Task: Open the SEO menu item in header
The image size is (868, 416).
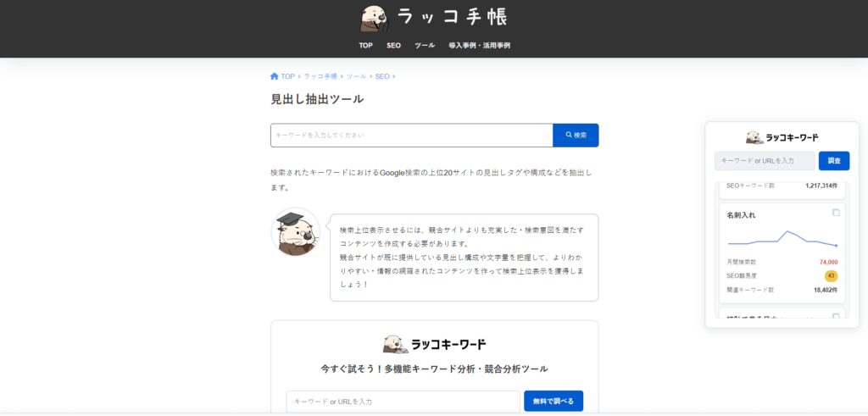Action: [393, 46]
